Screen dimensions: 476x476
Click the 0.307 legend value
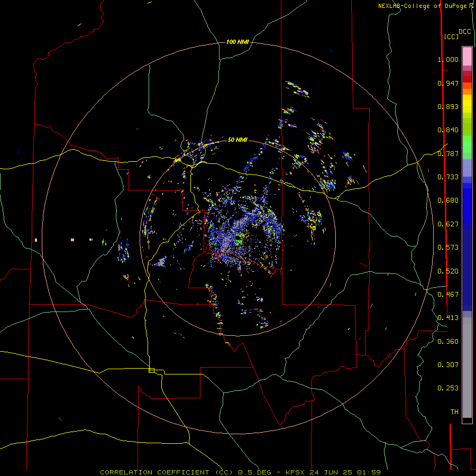(x=448, y=365)
